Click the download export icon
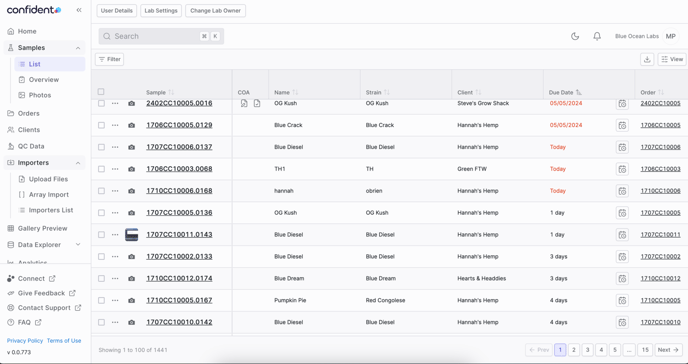Viewport: 688px width, 364px height. pos(647,59)
